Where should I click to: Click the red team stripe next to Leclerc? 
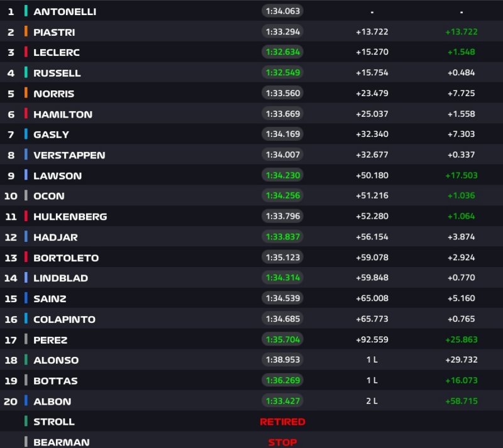click(26, 52)
